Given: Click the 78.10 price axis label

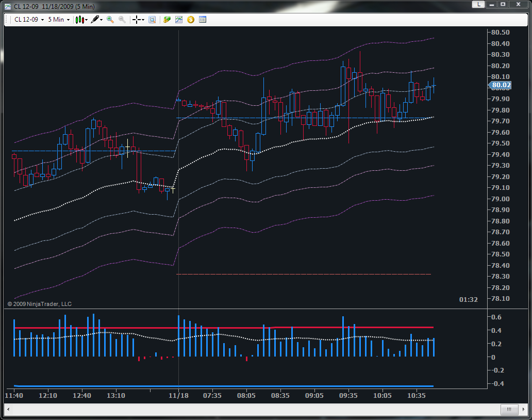Looking at the screenshot, I should click(x=501, y=299).
